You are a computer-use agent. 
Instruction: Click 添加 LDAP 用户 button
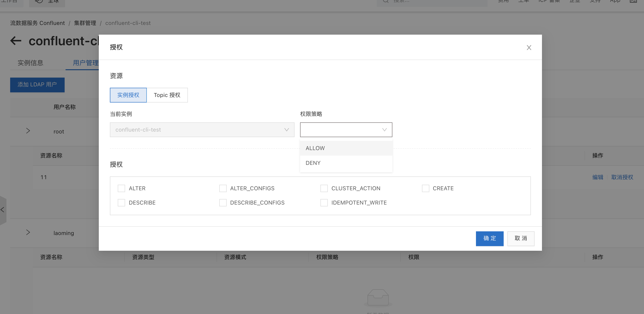[x=37, y=85]
